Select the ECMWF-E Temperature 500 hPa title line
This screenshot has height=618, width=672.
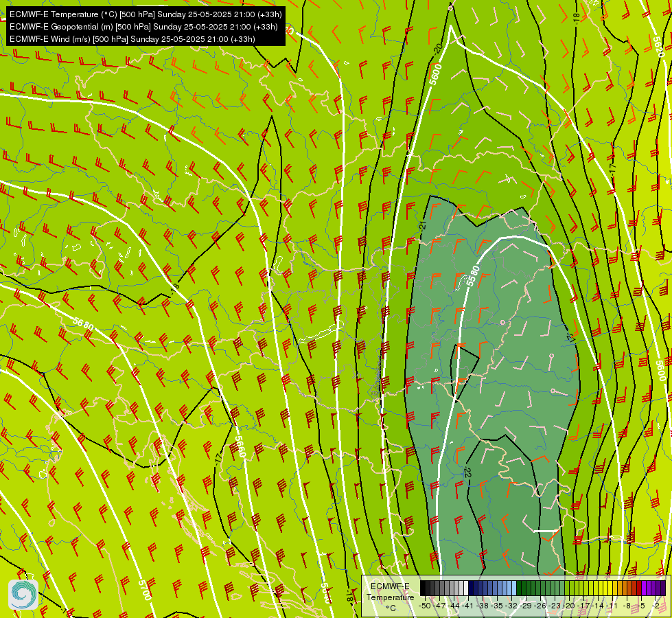[x=146, y=14]
